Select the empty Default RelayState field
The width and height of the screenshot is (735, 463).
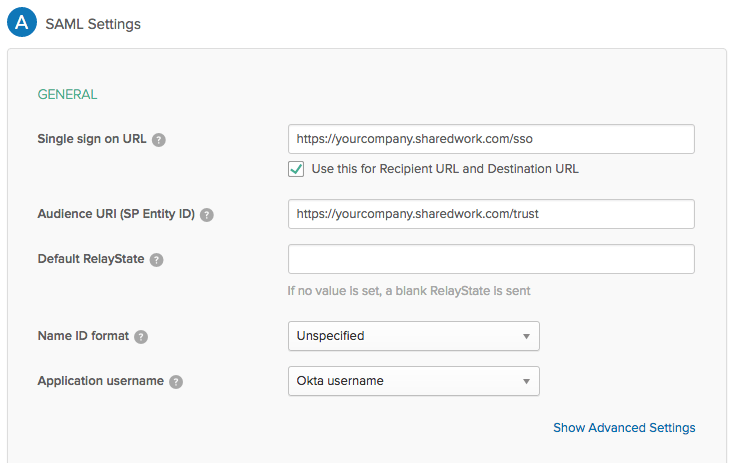pyautogui.click(x=490, y=259)
